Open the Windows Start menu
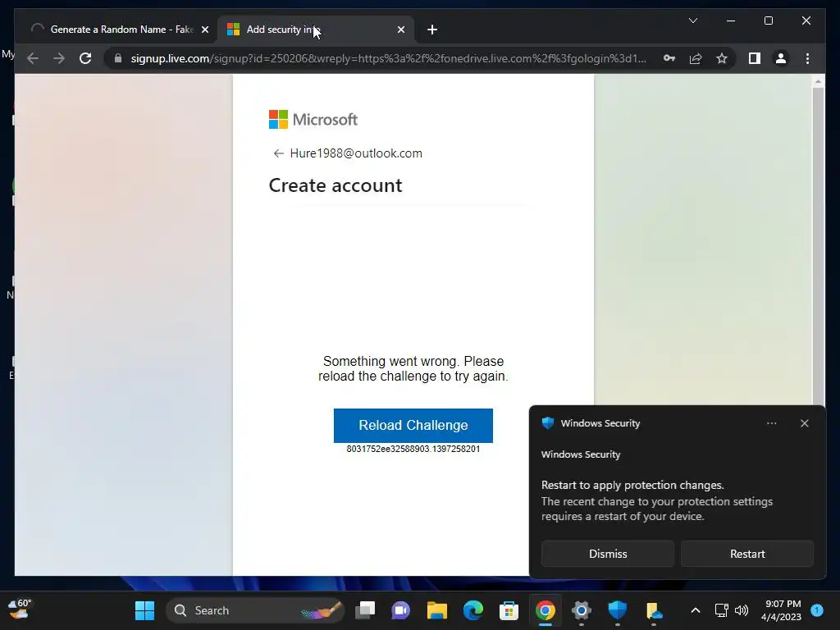 (144, 610)
